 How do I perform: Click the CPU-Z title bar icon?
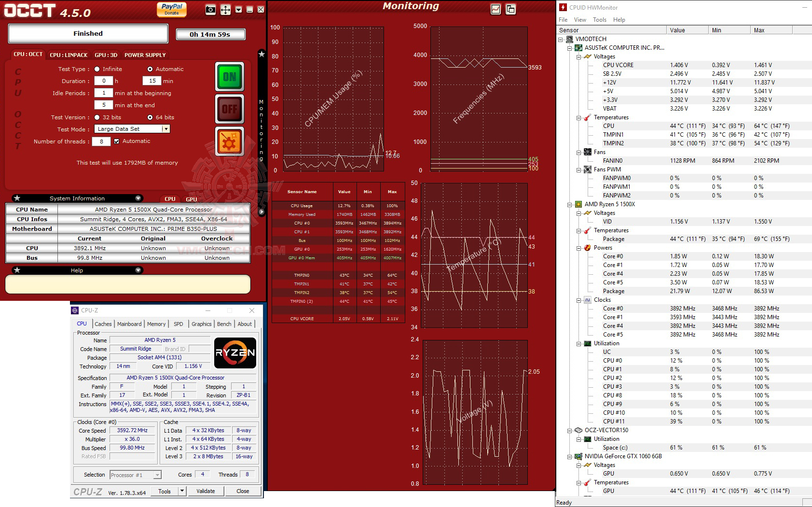(x=75, y=310)
